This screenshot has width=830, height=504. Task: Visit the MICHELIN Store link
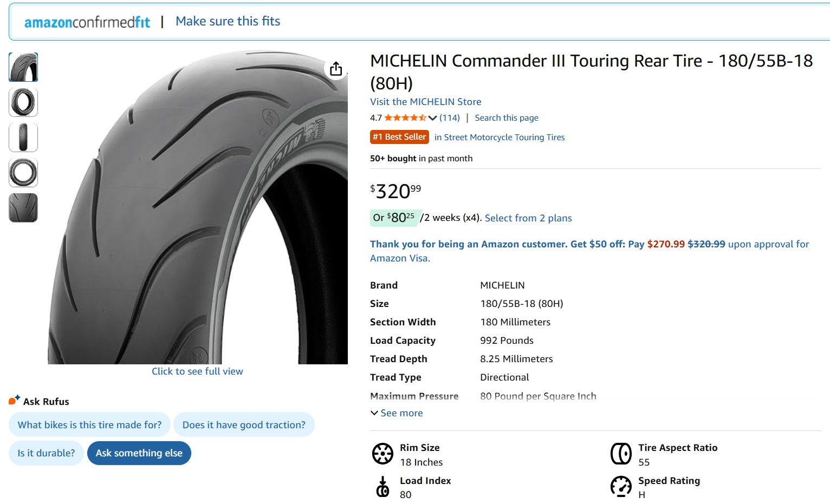pyautogui.click(x=425, y=102)
